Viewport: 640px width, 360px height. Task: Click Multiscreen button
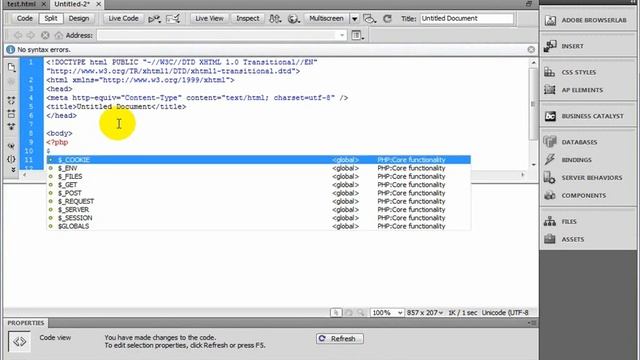[x=327, y=18]
